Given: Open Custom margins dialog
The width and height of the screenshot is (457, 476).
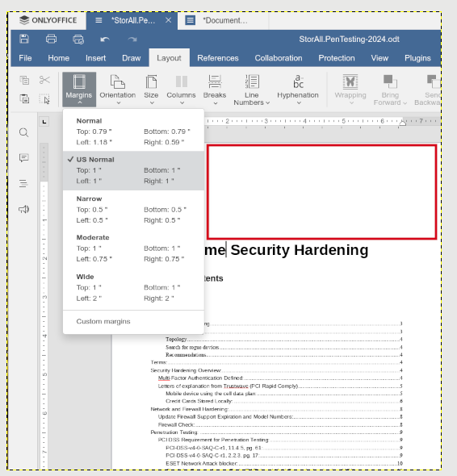Looking at the screenshot, I should pyautogui.click(x=133, y=321).
